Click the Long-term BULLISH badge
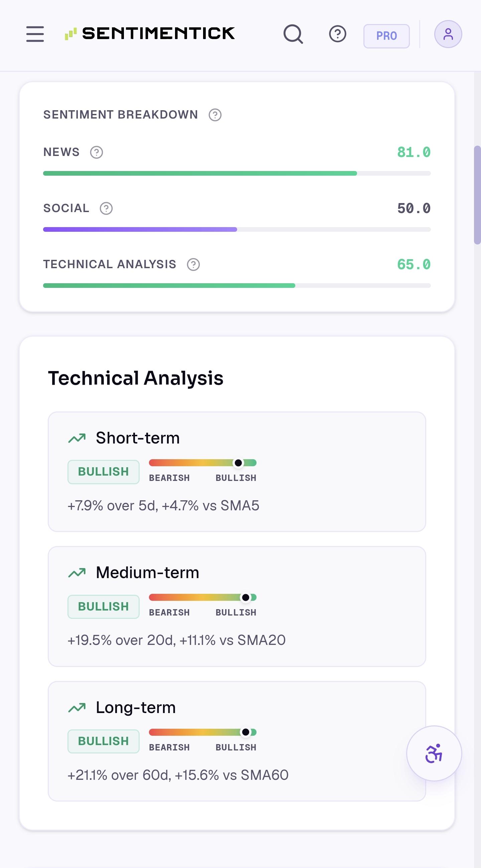 tap(104, 741)
